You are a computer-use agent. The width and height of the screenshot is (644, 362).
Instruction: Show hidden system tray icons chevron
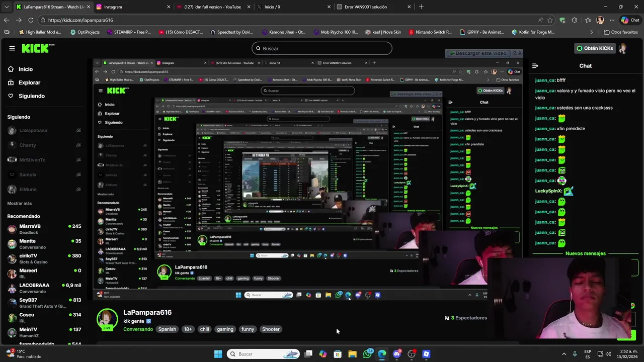564,354
